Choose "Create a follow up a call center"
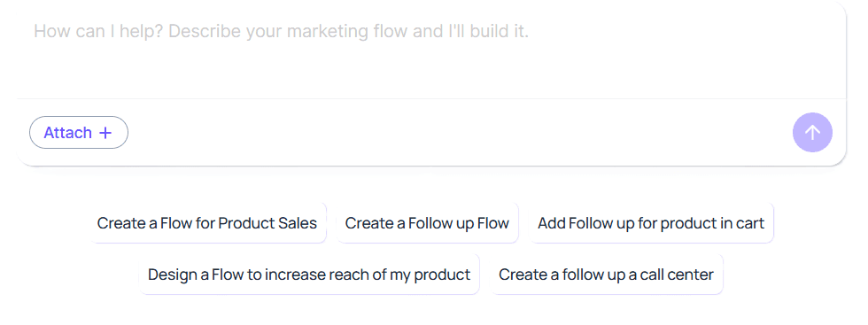This screenshot has width=868, height=325. coord(607,274)
